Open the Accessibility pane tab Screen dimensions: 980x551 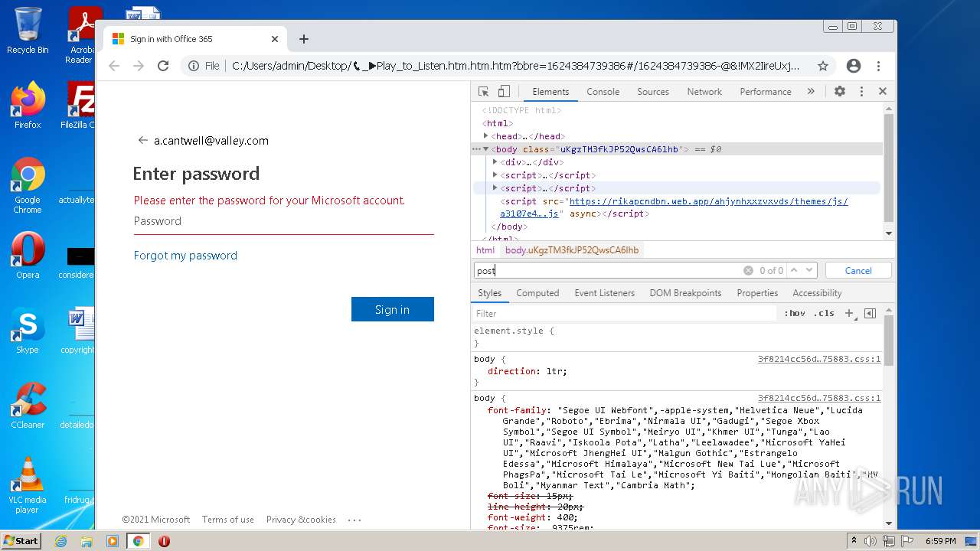coord(817,293)
